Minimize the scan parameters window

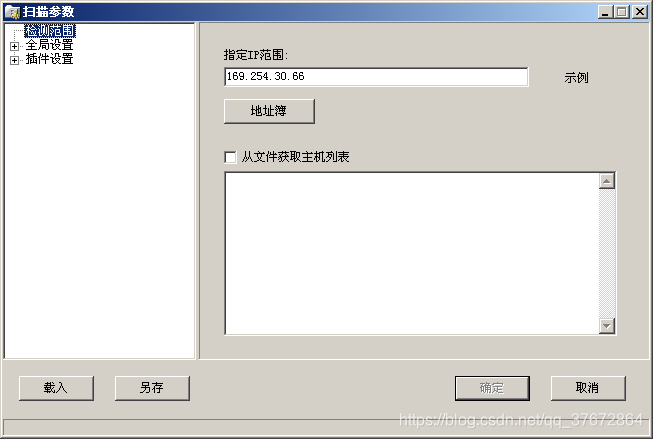click(x=606, y=12)
